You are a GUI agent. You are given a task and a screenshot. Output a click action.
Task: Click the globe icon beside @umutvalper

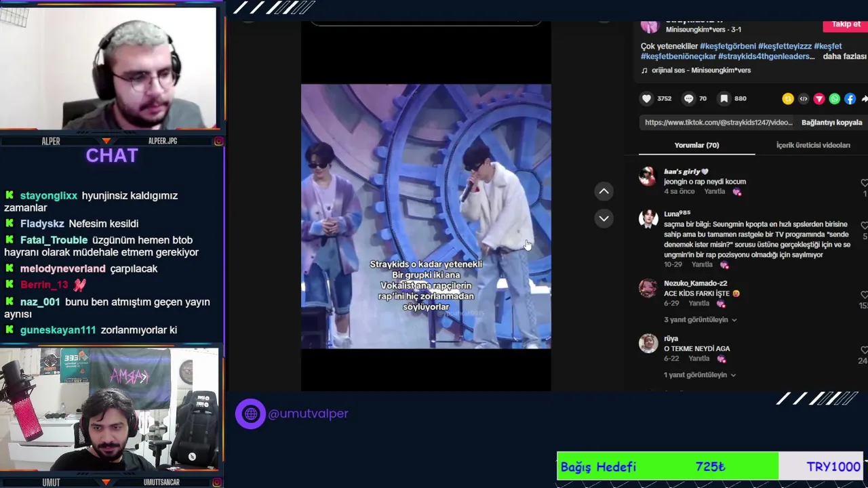click(x=250, y=413)
